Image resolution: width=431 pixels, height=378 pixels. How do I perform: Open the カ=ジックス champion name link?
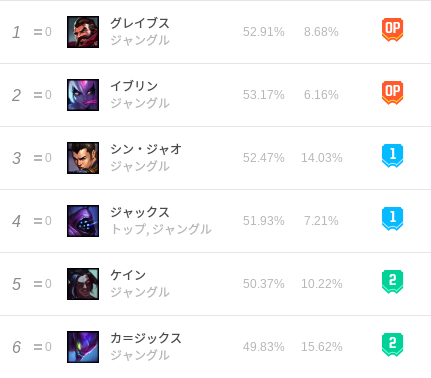pyautogui.click(x=146, y=338)
